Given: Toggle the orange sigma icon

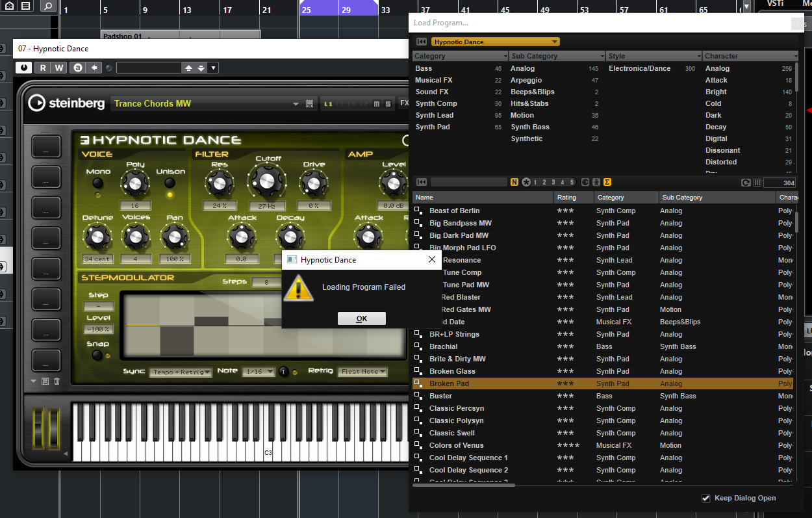Looking at the screenshot, I should point(607,182).
